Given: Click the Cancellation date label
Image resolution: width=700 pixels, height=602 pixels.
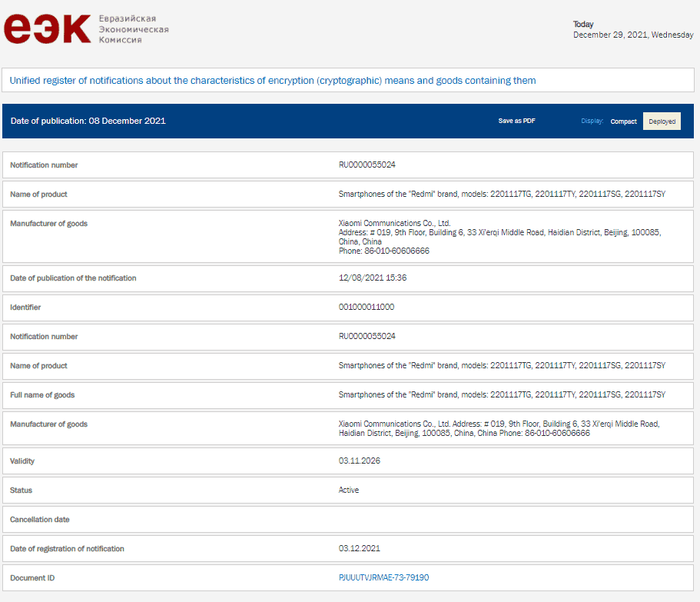Looking at the screenshot, I should 40,520.
